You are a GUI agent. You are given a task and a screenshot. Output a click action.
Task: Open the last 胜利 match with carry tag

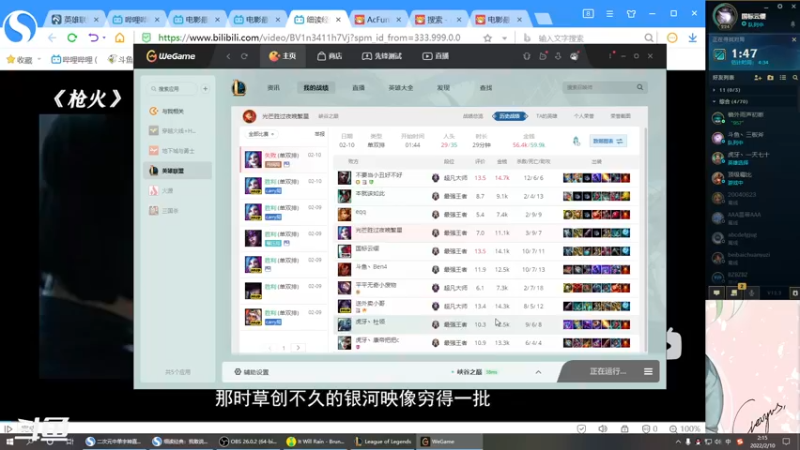(284, 317)
